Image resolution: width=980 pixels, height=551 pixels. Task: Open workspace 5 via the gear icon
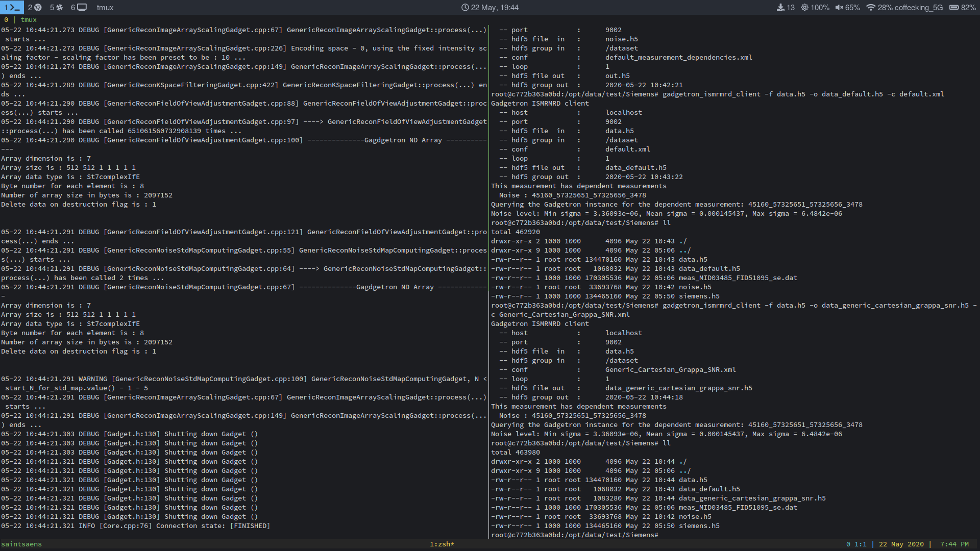(59, 7)
